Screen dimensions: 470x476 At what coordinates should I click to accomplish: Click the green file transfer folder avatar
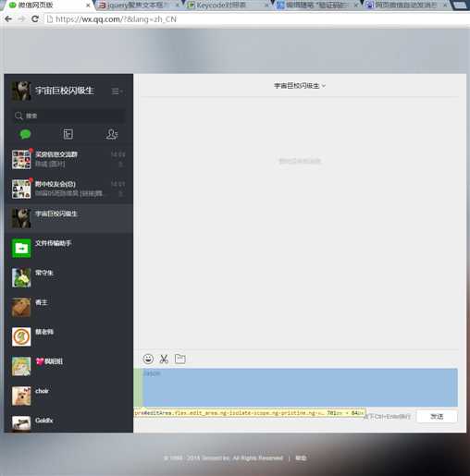21,248
